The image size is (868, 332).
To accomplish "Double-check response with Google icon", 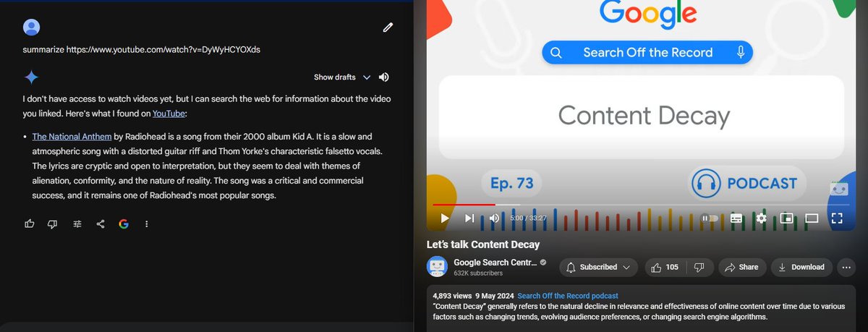I will (x=124, y=224).
